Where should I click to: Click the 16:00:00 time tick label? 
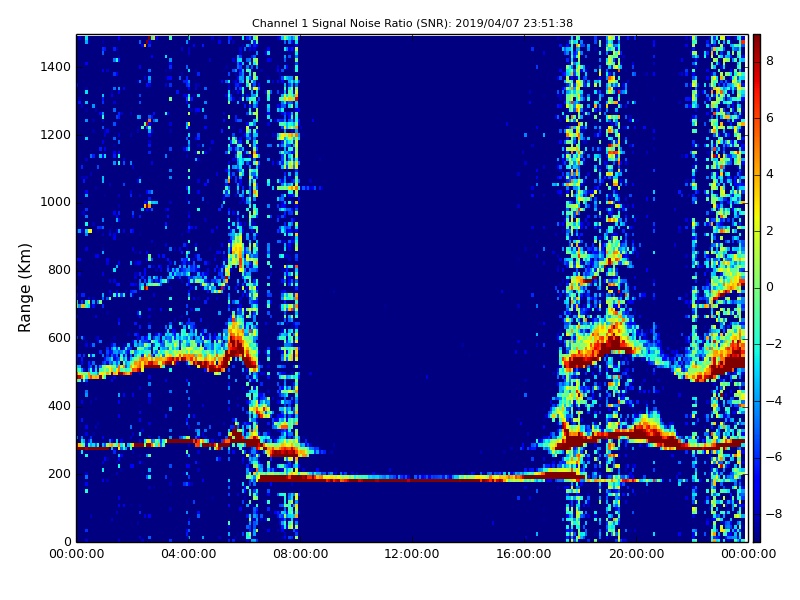(x=524, y=554)
